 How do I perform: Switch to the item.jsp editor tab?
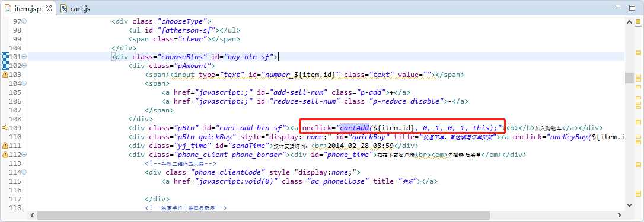(x=27, y=8)
